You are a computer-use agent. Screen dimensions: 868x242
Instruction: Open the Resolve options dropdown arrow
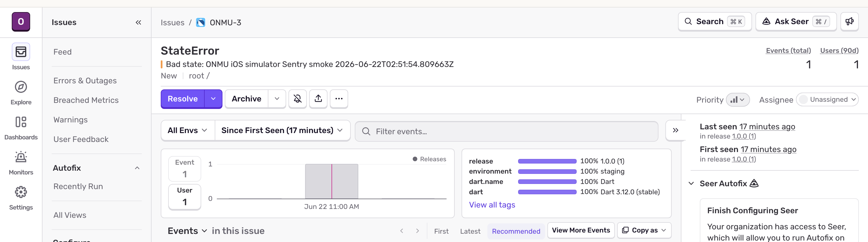pos(213,99)
